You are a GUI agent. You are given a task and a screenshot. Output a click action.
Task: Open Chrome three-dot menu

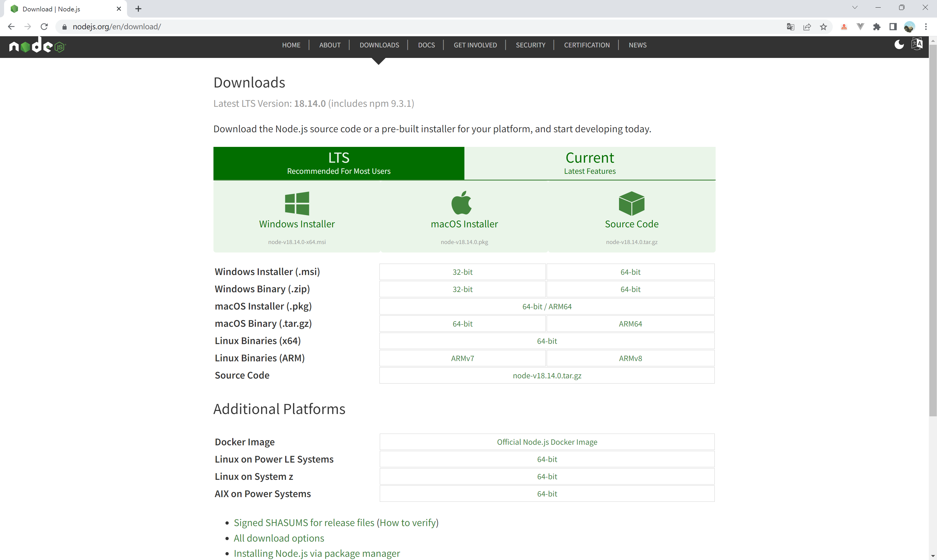[x=926, y=27]
